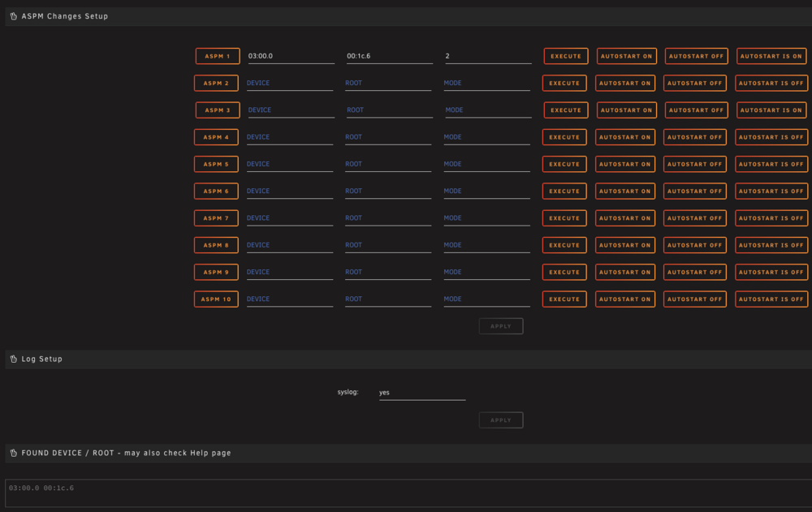Click the syslog: label
The image size is (812, 512).
pyautogui.click(x=348, y=392)
